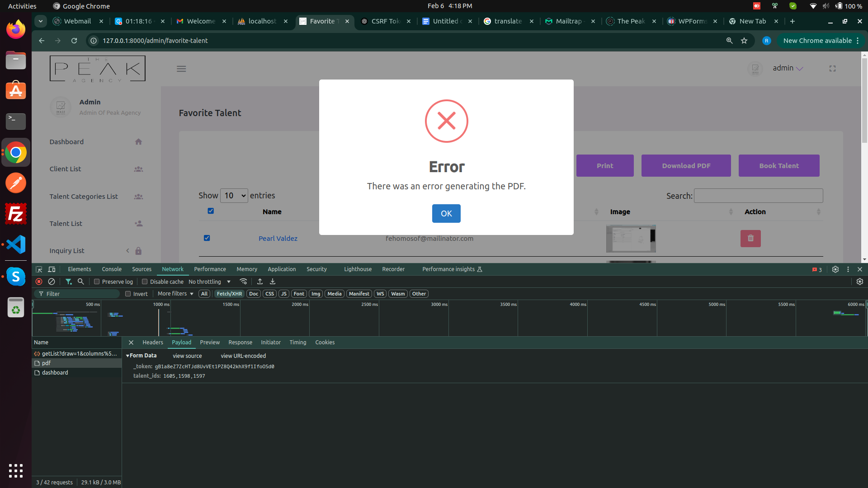Open DevTools settings gear icon
868x488 pixels.
(835, 269)
